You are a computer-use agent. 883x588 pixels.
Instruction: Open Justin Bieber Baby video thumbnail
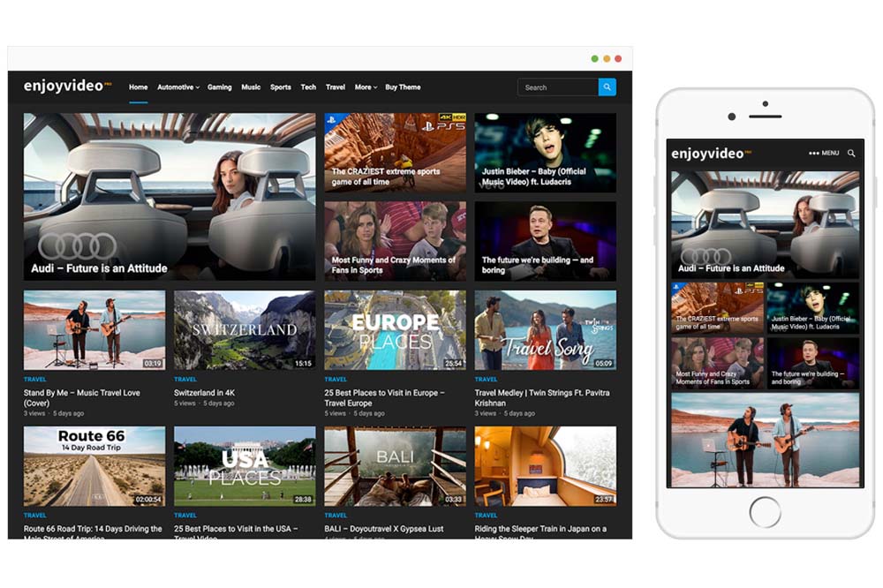pos(545,152)
